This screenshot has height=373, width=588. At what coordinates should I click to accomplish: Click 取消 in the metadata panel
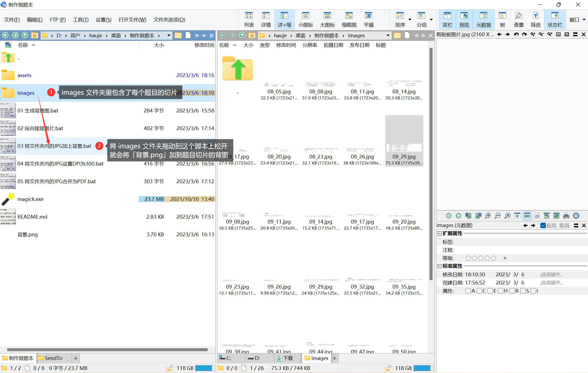564,225
